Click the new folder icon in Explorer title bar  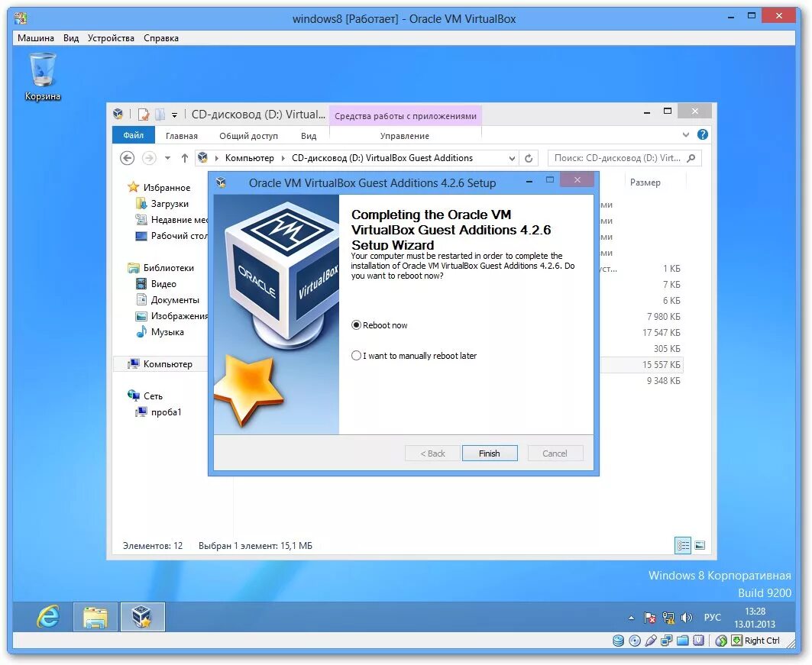(160, 115)
